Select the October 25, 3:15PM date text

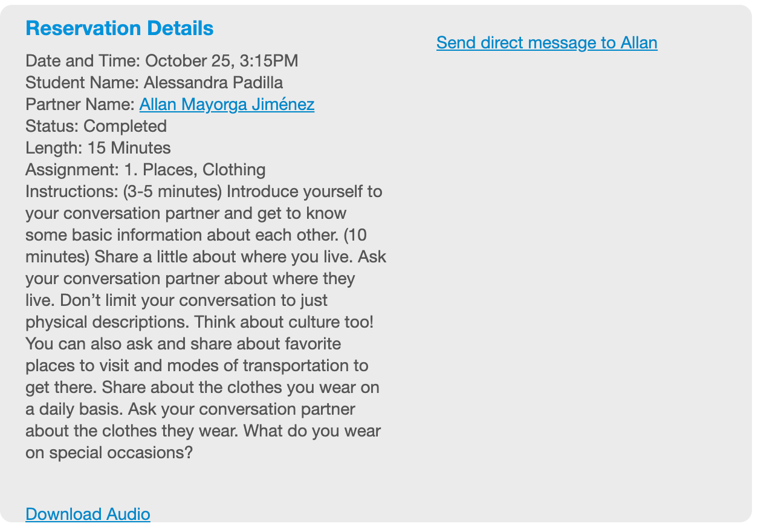click(222, 61)
